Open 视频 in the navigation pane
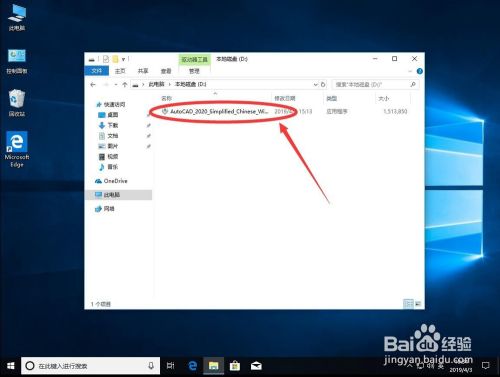The height and width of the screenshot is (377, 500). click(108, 156)
